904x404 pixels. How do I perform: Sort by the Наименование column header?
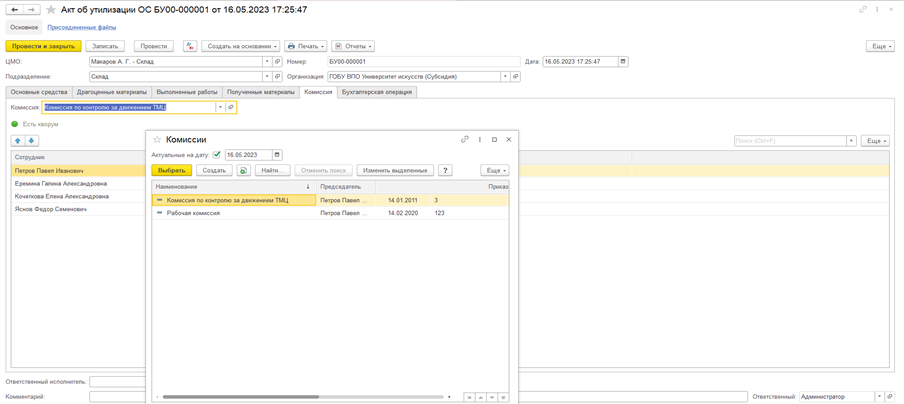click(x=234, y=187)
